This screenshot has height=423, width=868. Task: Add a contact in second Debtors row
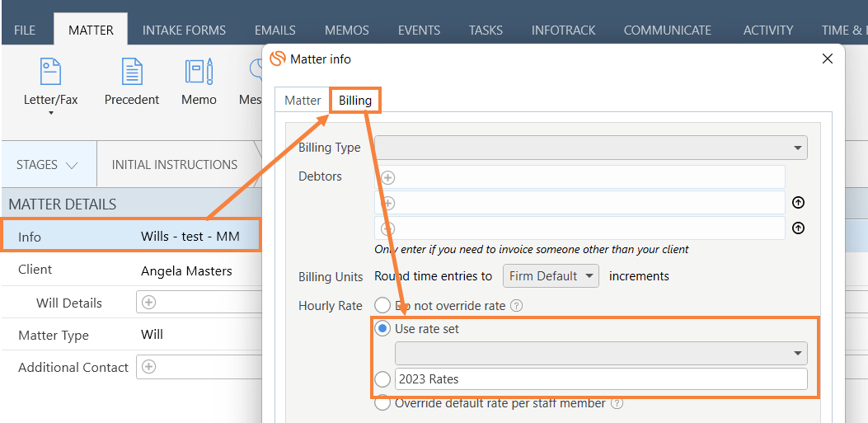[388, 203]
